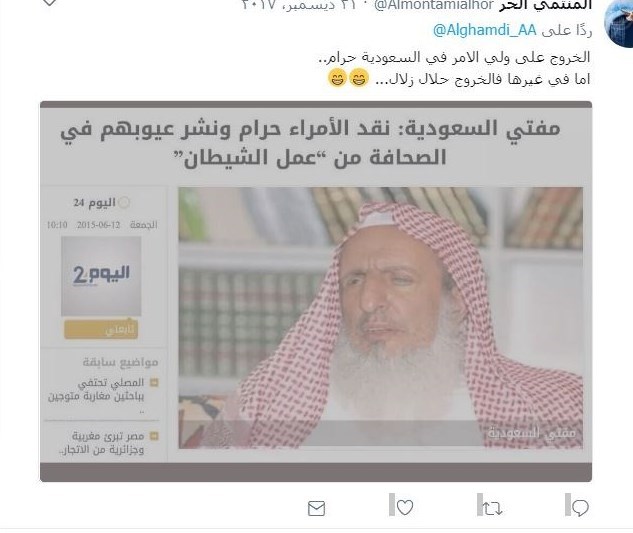Viewport: 633px width, 533px height.
Task: Click the مواضيع سابقة section heading
Action: pyautogui.click(x=120, y=362)
